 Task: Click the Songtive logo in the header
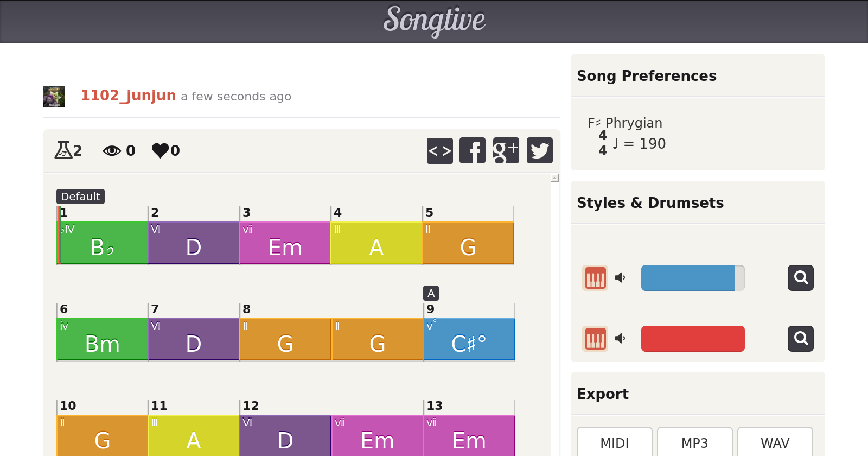pos(434,21)
